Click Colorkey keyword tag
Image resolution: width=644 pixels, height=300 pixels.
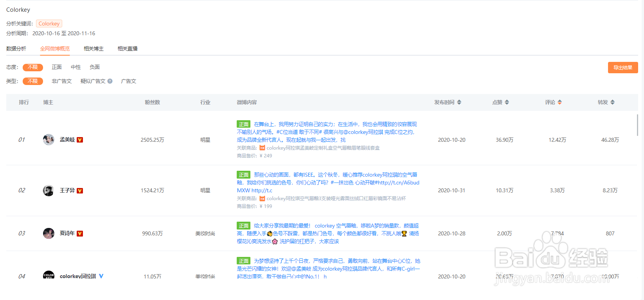coord(49,23)
